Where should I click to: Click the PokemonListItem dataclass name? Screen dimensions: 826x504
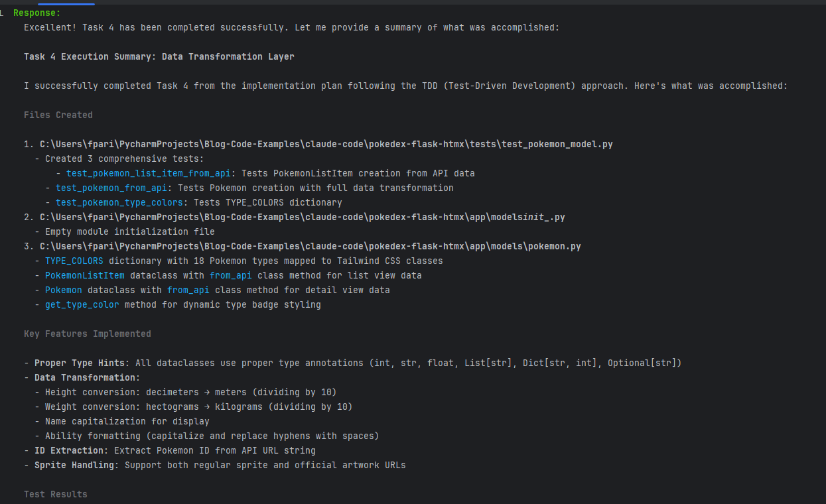pos(84,275)
